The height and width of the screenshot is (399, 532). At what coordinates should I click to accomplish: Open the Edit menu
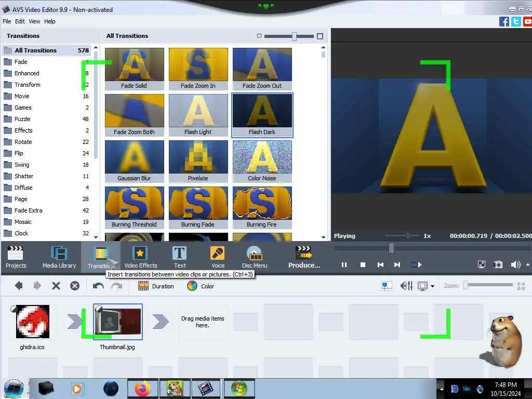click(20, 21)
